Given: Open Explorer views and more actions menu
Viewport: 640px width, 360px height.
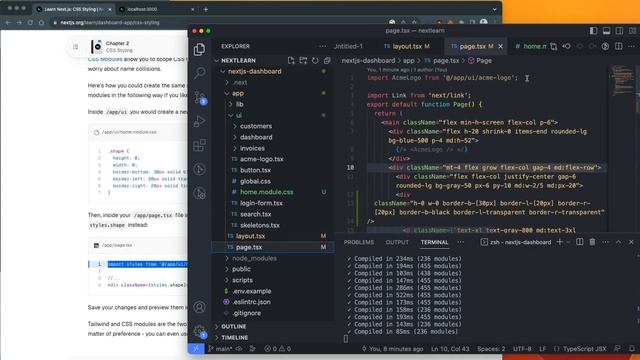Looking at the screenshot, I should (322, 46).
